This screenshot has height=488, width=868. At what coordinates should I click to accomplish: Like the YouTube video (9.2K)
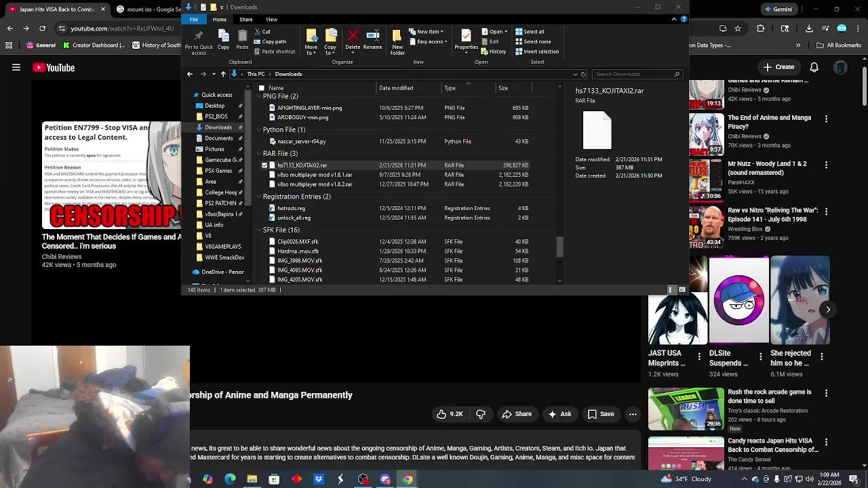(x=449, y=414)
